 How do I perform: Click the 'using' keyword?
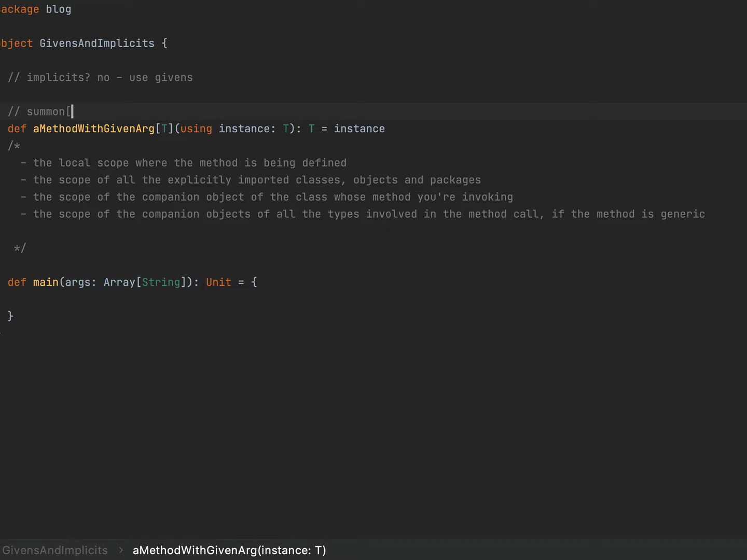click(x=196, y=129)
